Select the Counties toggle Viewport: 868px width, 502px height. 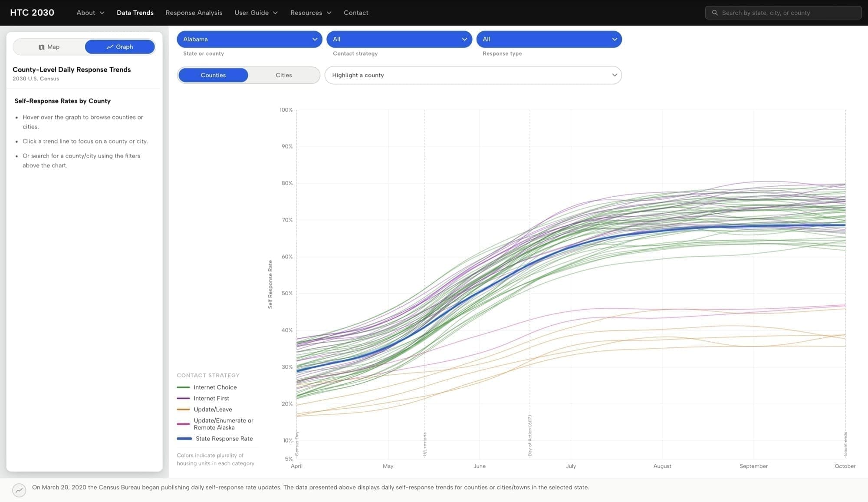click(213, 75)
